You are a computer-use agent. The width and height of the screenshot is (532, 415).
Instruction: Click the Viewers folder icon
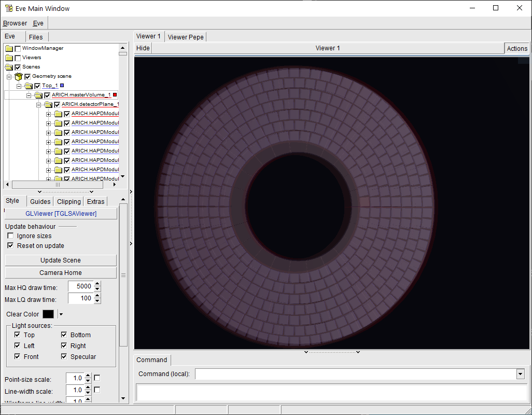click(9, 57)
